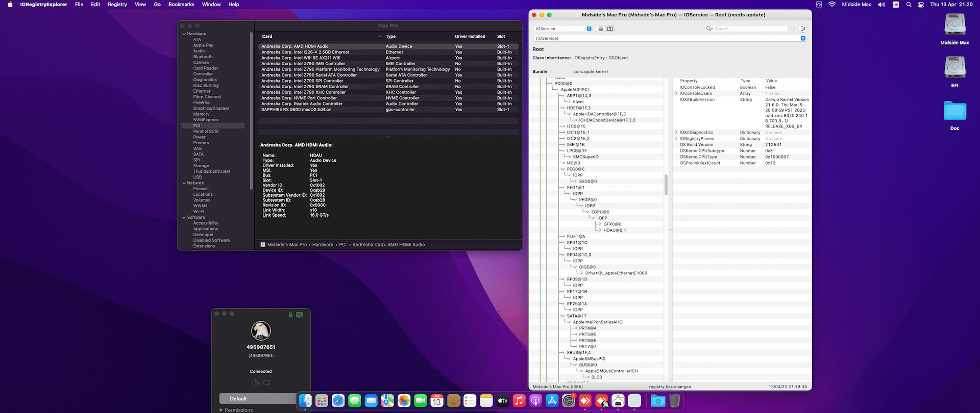The width and height of the screenshot is (980, 413).
Task: Open System Preferences from the dock
Action: (x=569, y=401)
